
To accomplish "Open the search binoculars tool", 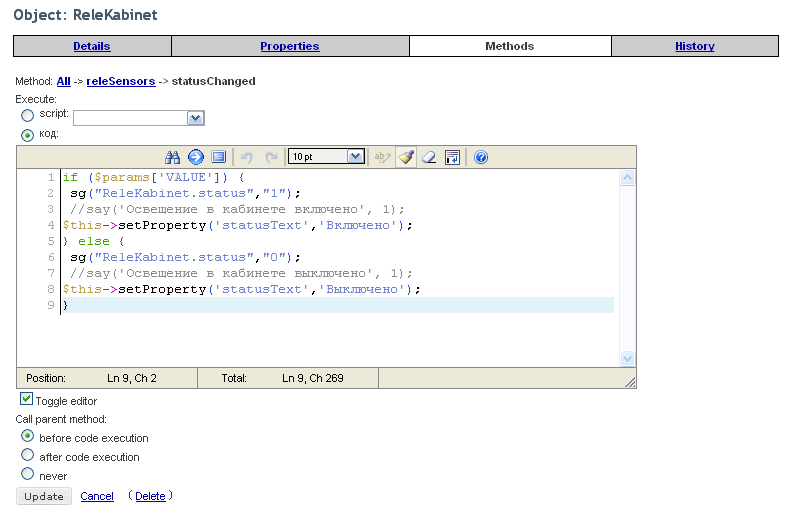I will coord(173,157).
